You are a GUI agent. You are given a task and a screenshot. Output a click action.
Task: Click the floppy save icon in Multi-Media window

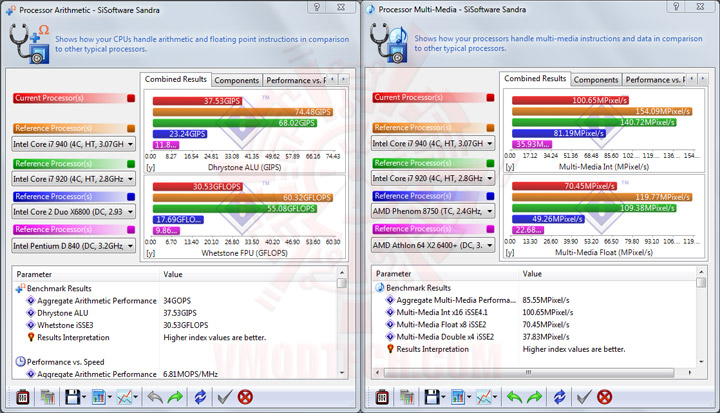[x=432, y=397]
